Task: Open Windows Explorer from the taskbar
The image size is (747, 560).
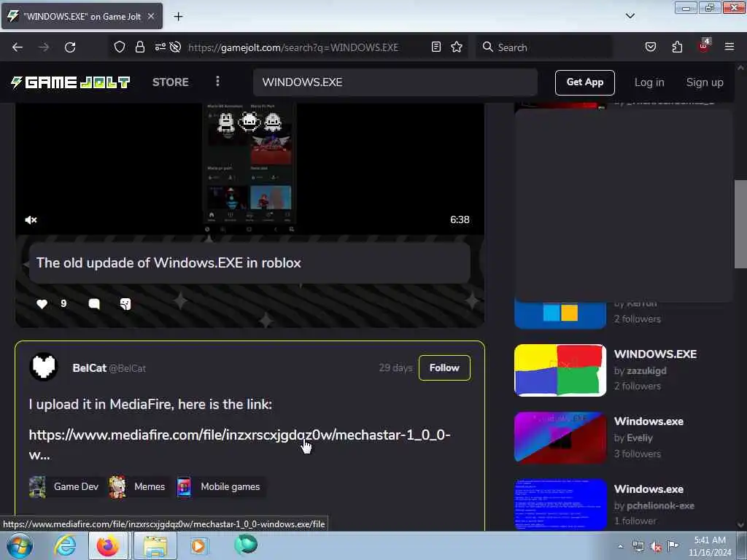Action: click(155, 545)
